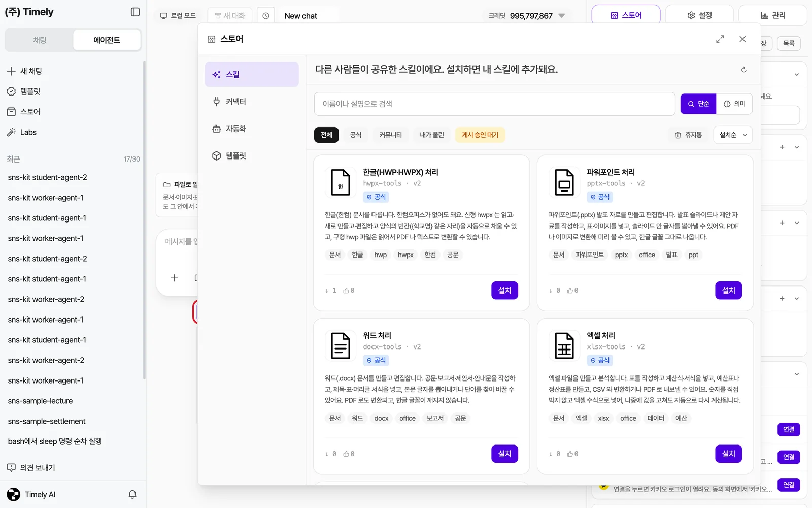This screenshot has height=508, width=812.
Task: Open the 관리 top tab
Action: click(x=773, y=15)
